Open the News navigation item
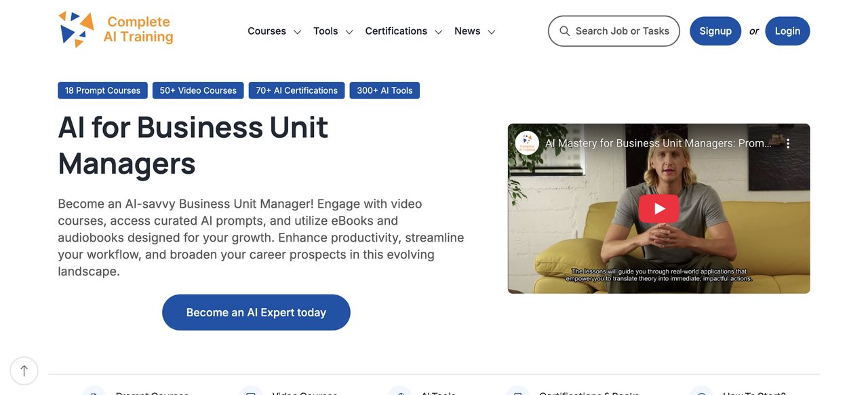The image size is (868, 395). click(x=467, y=31)
